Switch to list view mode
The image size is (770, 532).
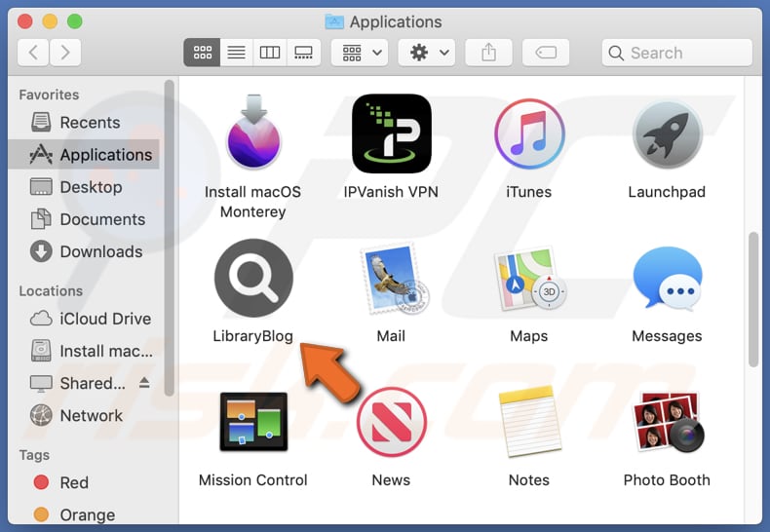(x=236, y=52)
